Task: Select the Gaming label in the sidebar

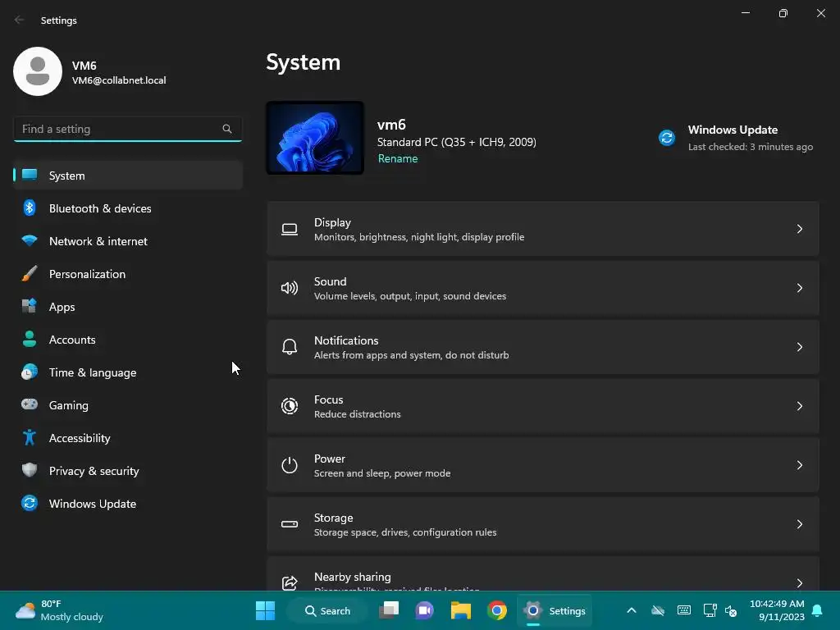Action: click(x=69, y=405)
